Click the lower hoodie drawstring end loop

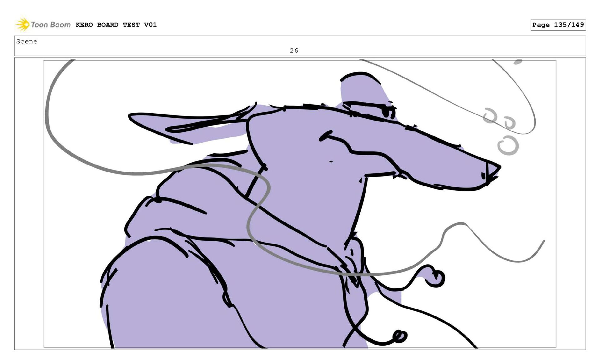(x=399, y=336)
